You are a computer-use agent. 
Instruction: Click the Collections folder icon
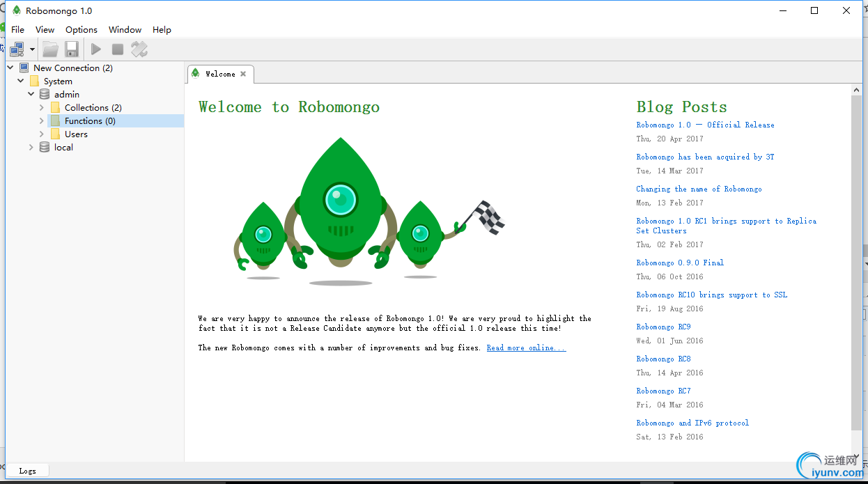coord(55,107)
